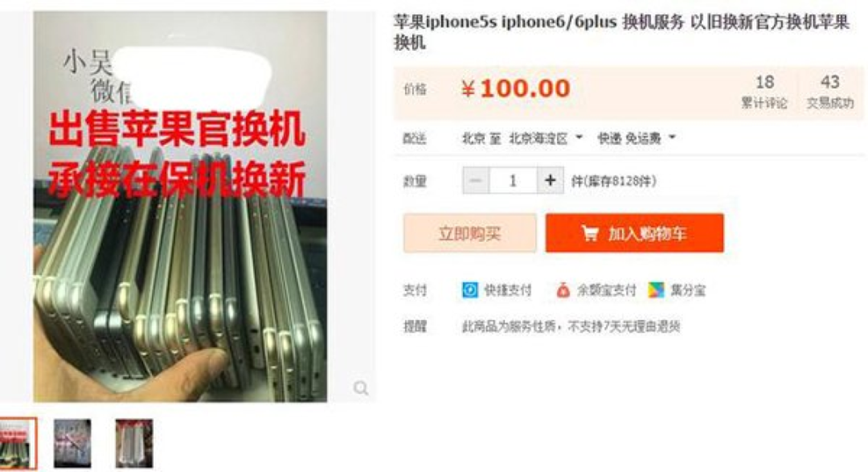
Task: Click the ¥100.00 price text
Action: pyautogui.click(x=515, y=88)
